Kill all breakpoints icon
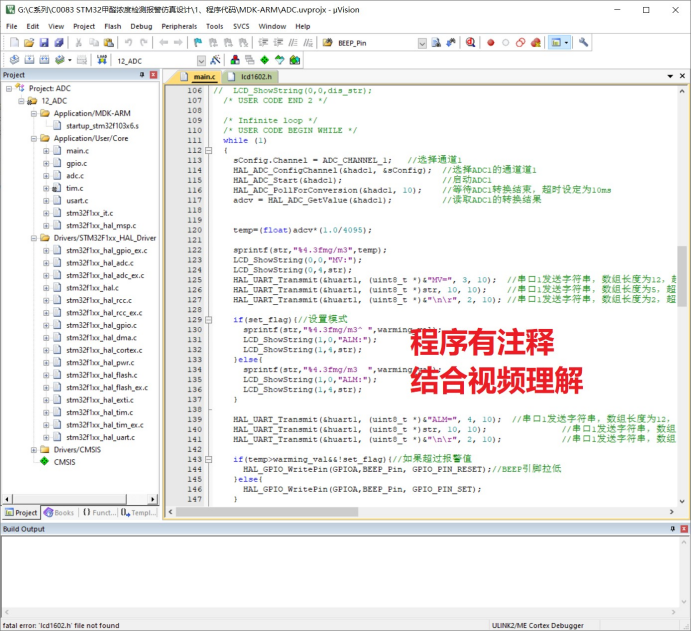 536,42
